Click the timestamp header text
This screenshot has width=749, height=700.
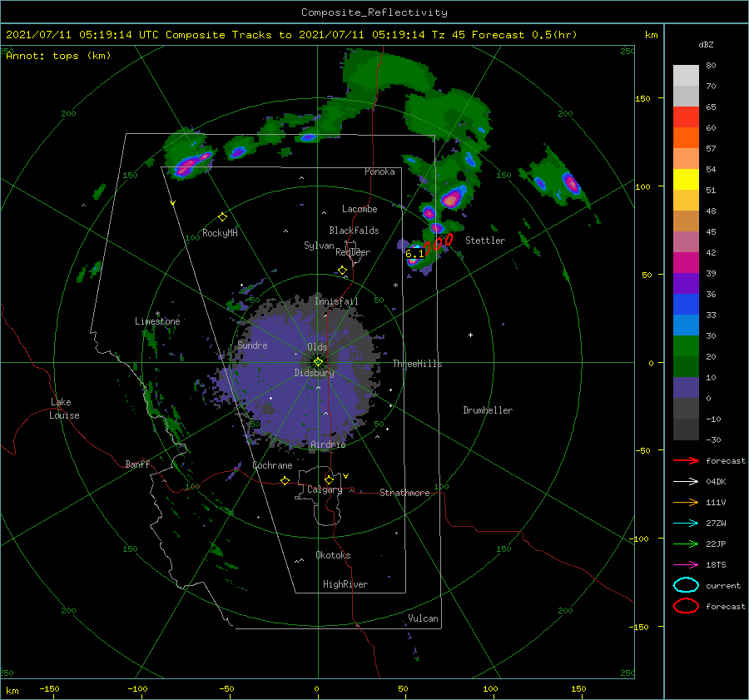[x=291, y=35]
